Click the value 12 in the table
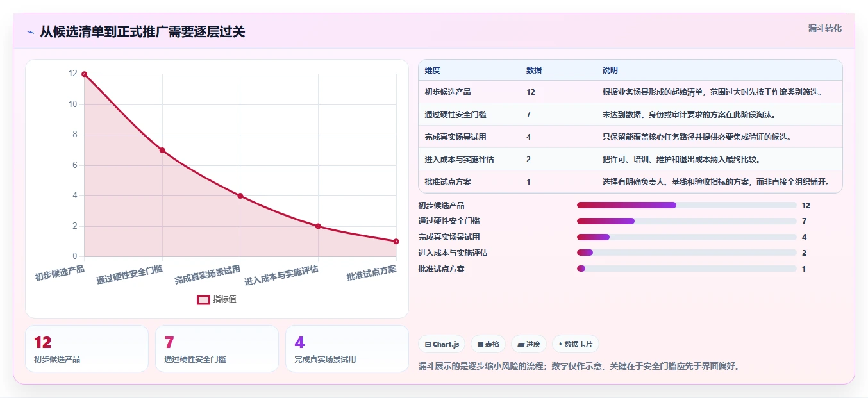The height and width of the screenshot is (398, 868). [531, 92]
